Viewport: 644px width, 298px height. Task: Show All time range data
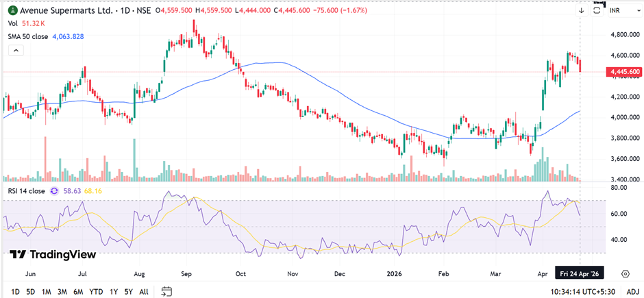tap(143, 292)
